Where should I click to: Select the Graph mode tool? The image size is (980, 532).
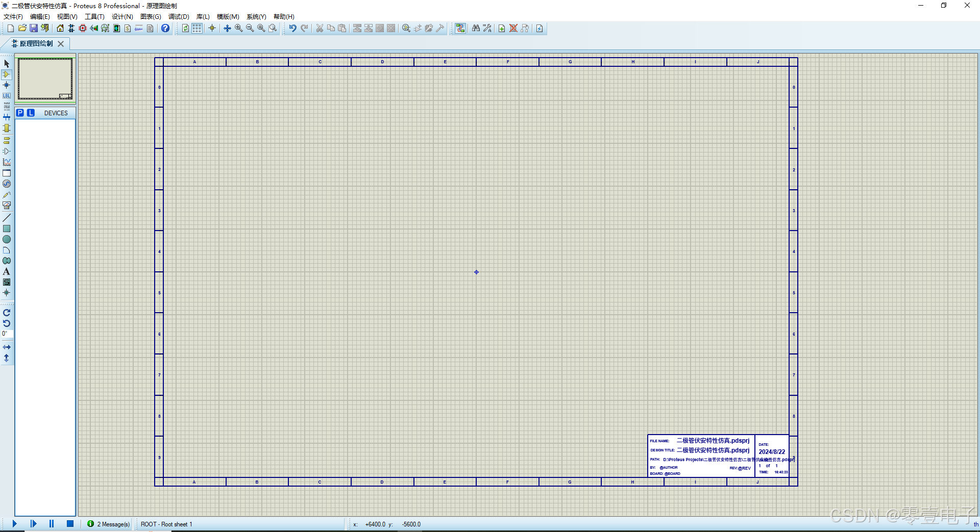tap(7, 162)
